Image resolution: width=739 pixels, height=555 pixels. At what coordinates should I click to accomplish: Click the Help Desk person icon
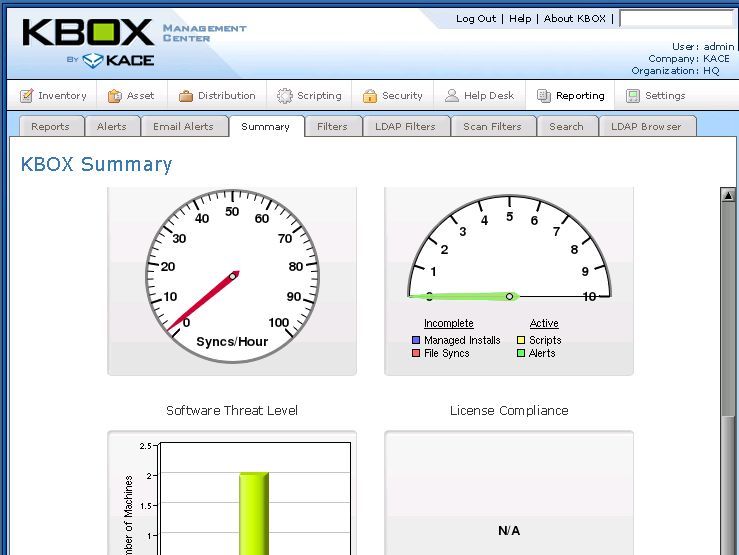452,96
